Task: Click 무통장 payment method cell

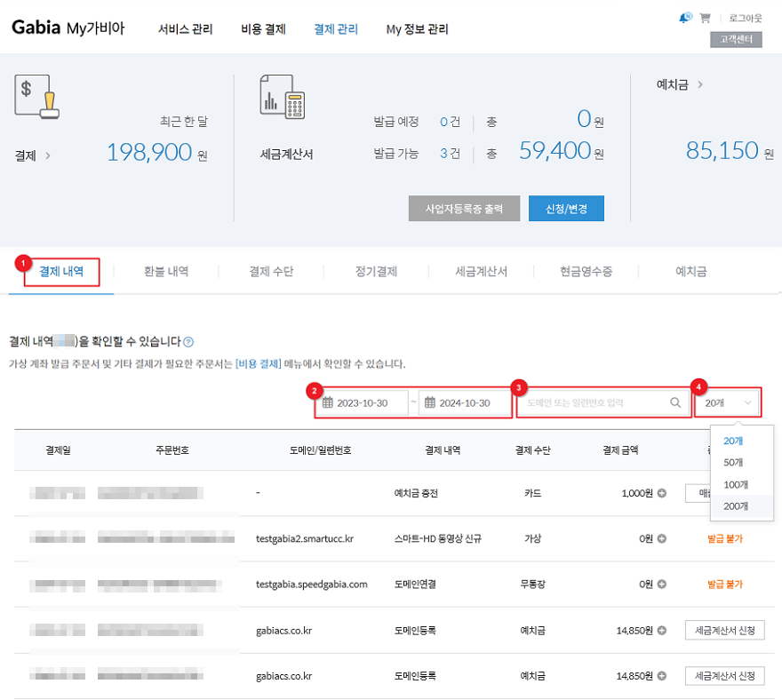Action: click(532, 584)
